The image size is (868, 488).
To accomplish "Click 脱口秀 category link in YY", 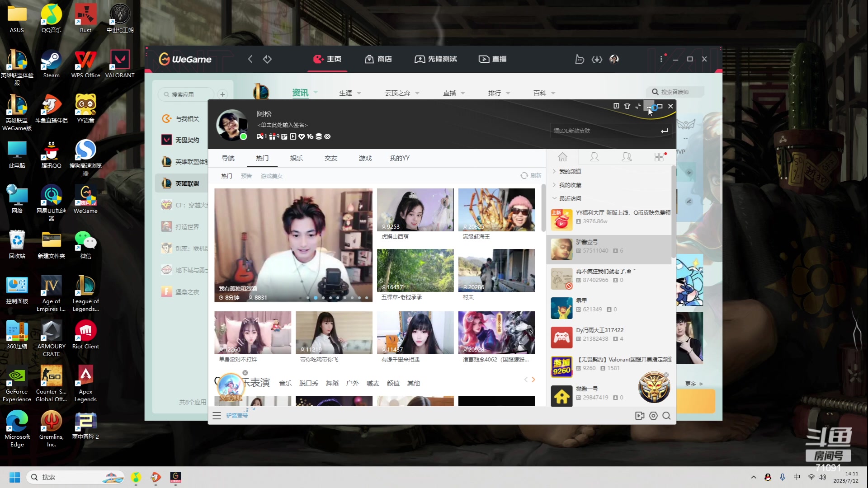I will point(309,383).
